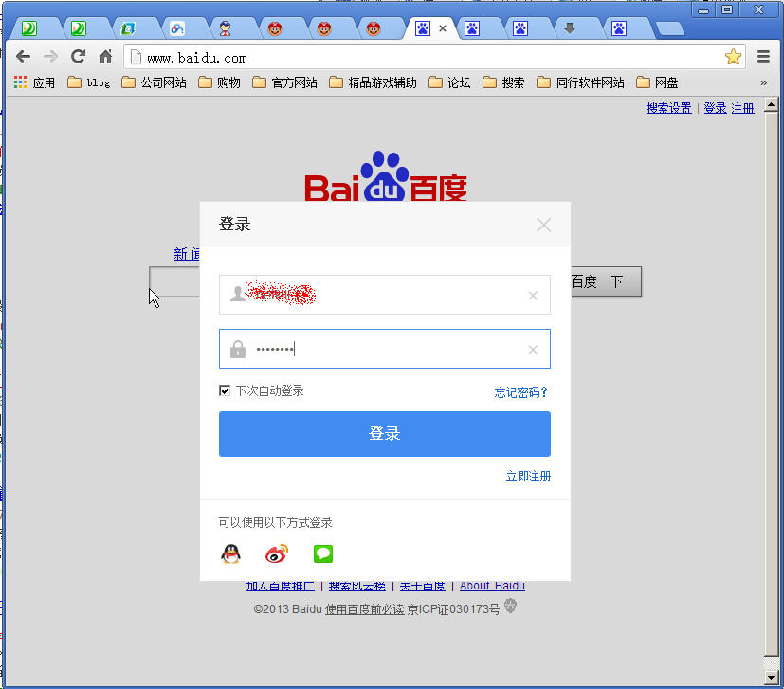784x689 pixels.
Task: Open the 使用百度前必读 footer link
Action: click(x=364, y=609)
